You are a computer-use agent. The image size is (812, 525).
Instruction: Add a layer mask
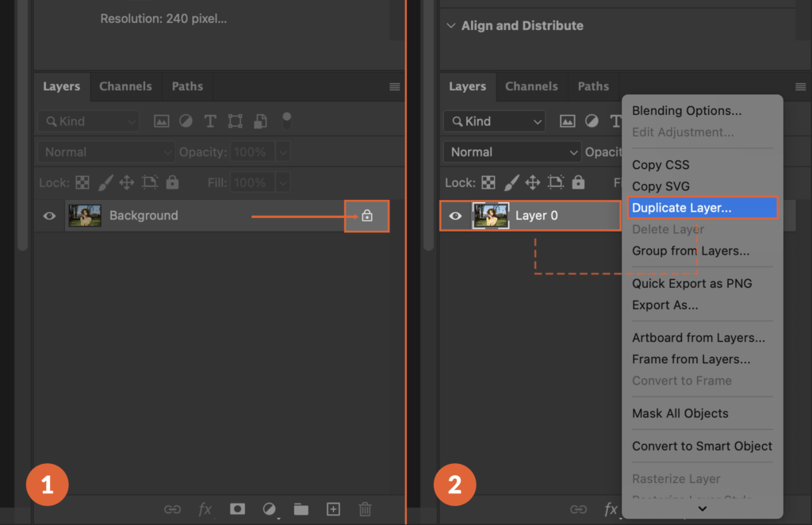pos(237,509)
